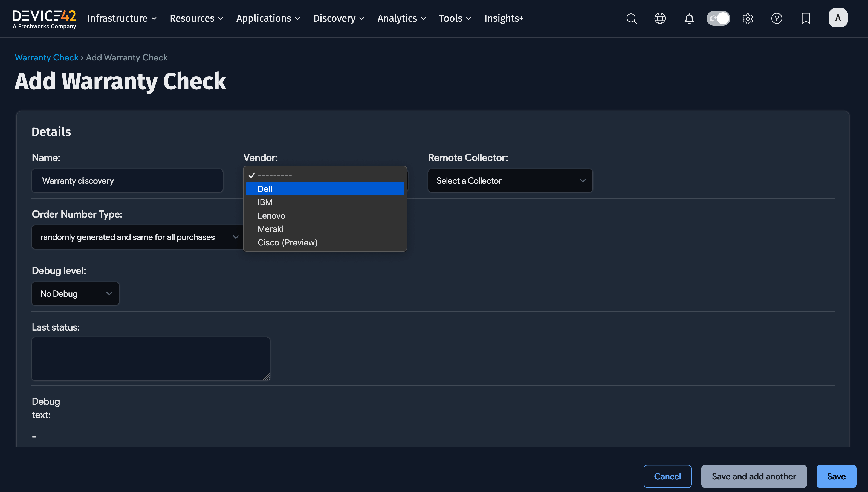Click the Save button
The width and height of the screenshot is (868, 492).
[x=836, y=476]
